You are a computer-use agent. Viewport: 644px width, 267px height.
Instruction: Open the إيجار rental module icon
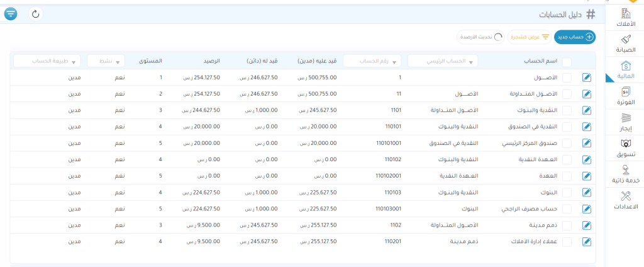(626, 118)
